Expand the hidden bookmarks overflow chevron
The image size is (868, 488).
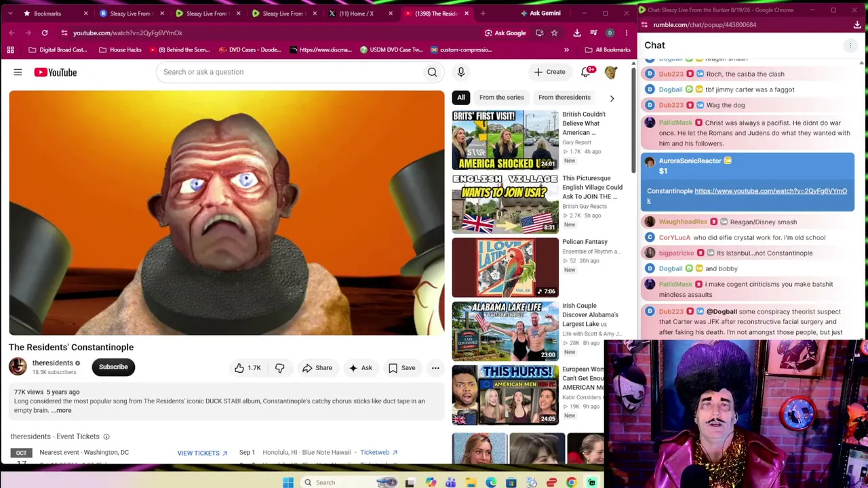[566, 49]
